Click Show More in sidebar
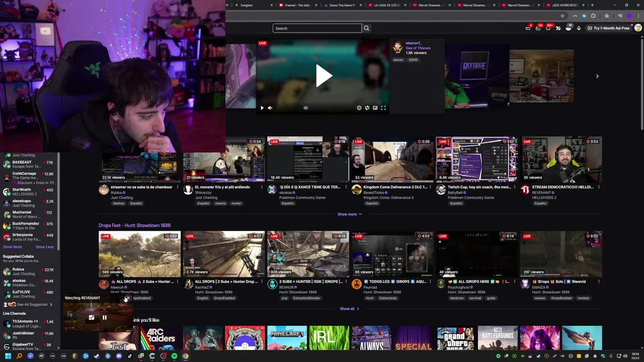The height and width of the screenshot is (362, 644). tap(13, 247)
